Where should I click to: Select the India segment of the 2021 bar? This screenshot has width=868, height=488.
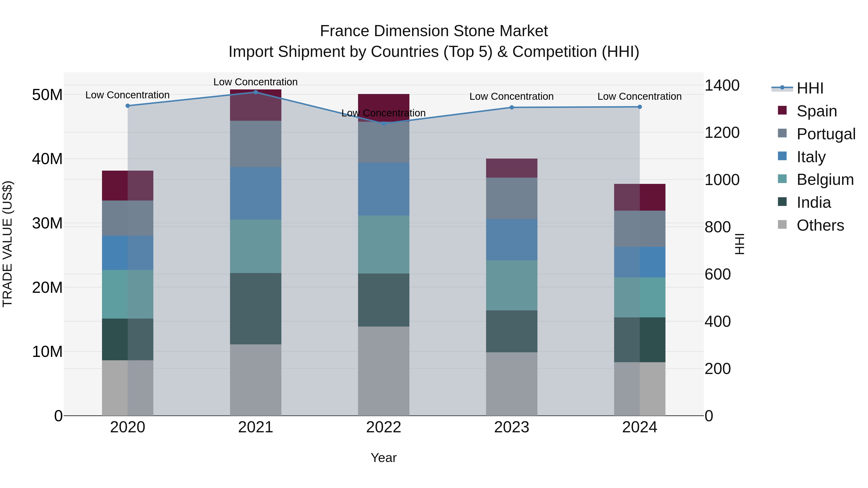(x=255, y=308)
